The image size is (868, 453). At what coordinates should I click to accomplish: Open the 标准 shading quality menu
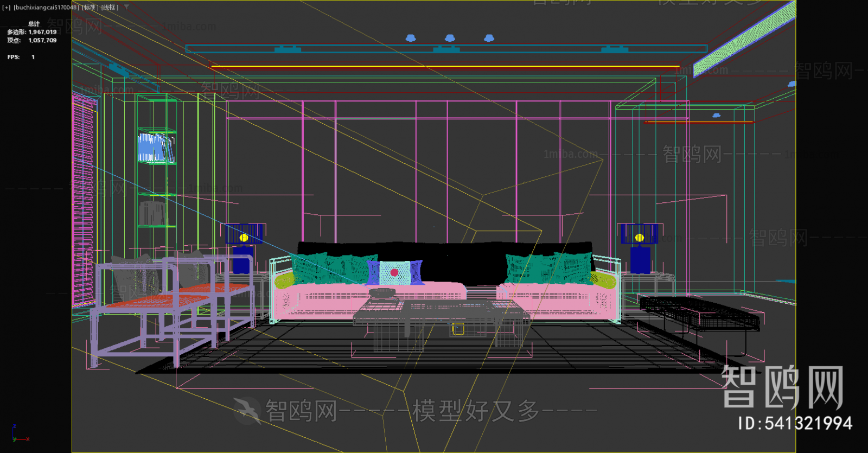coord(91,8)
